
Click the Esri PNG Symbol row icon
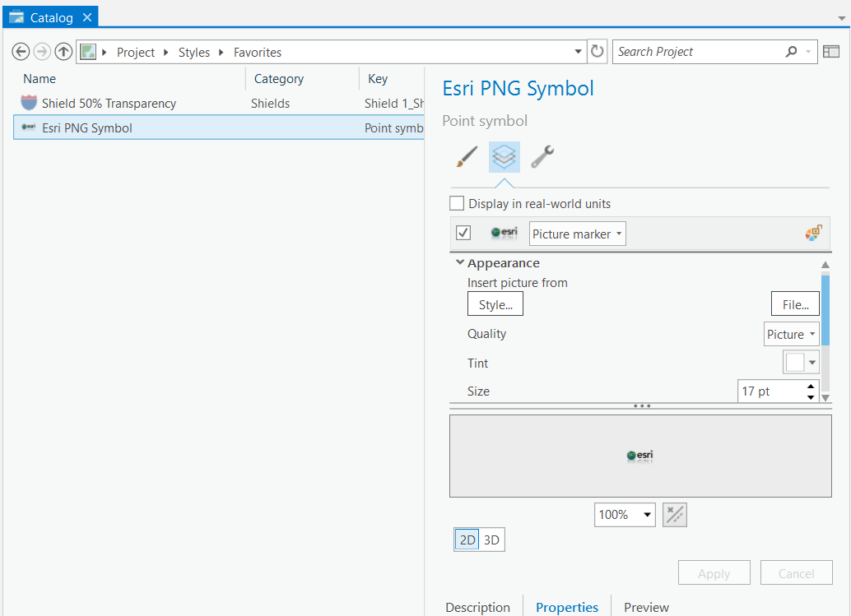pyautogui.click(x=28, y=127)
